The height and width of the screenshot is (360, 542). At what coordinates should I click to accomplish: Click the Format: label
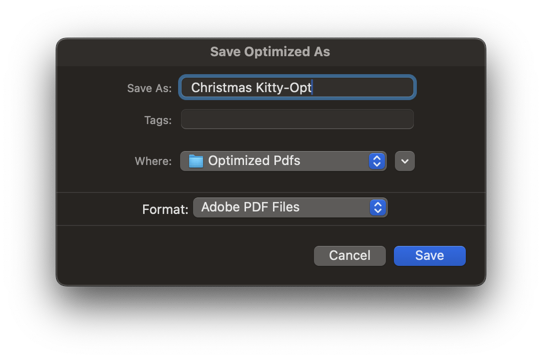[165, 209]
